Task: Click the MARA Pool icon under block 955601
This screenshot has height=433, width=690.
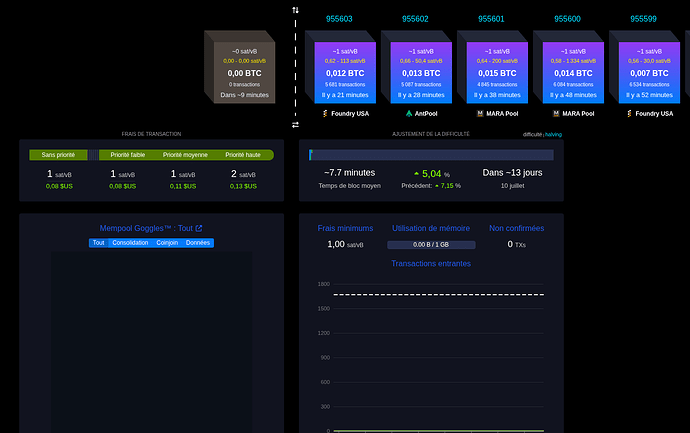Action: tap(480, 114)
